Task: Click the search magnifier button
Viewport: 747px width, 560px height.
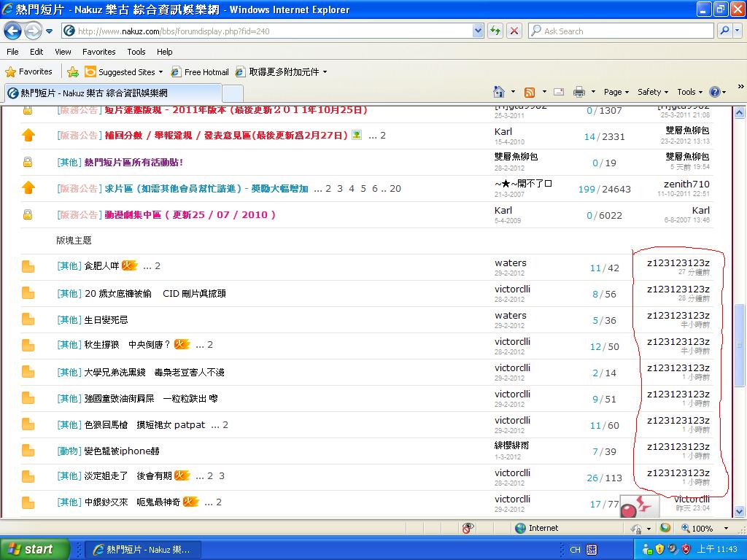Action: point(724,31)
